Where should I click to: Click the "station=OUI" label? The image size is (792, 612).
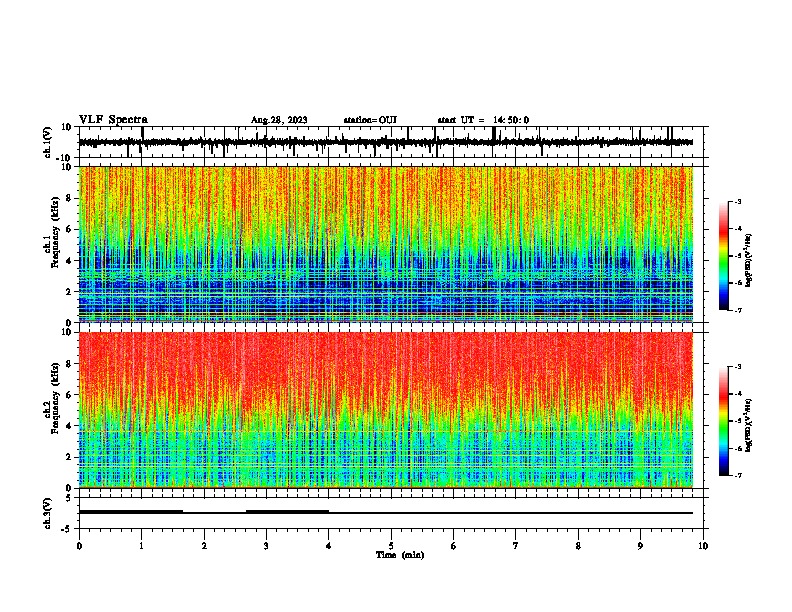[x=370, y=120]
